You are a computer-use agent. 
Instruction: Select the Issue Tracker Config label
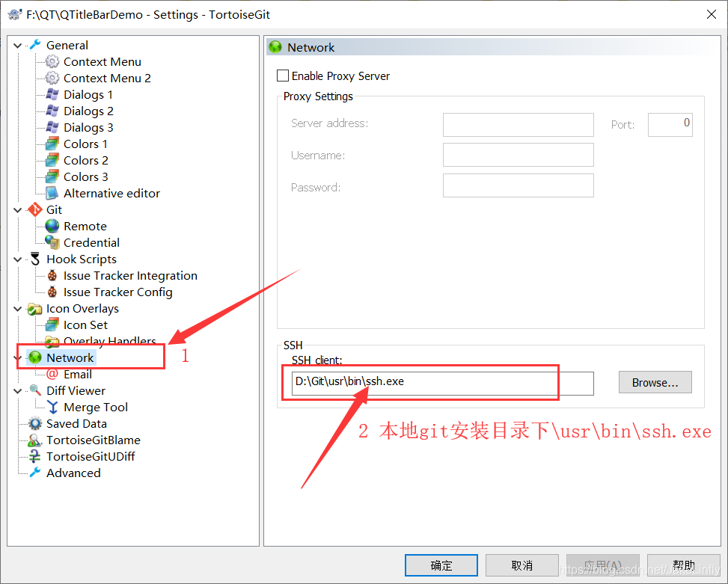point(118,292)
